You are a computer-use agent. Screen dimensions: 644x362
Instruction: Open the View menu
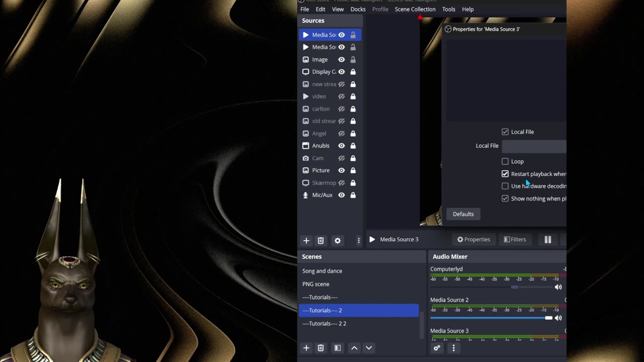pyautogui.click(x=338, y=9)
